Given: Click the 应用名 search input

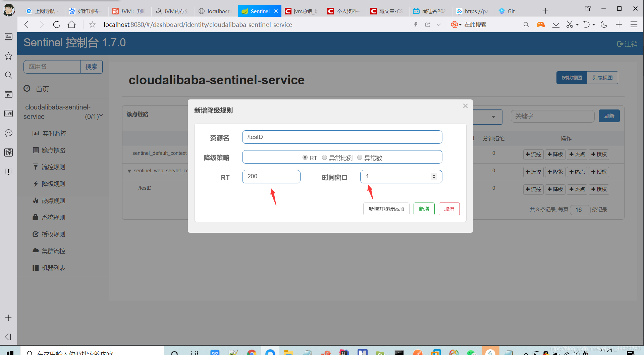Looking at the screenshot, I should point(52,67).
